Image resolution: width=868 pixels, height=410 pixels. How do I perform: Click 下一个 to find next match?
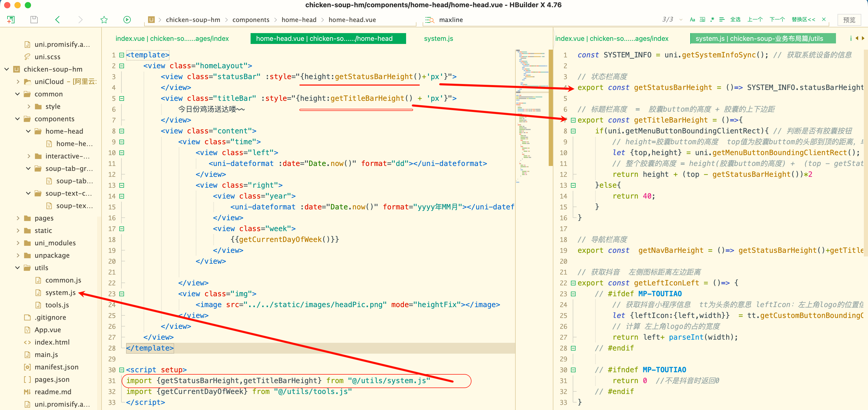(777, 20)
